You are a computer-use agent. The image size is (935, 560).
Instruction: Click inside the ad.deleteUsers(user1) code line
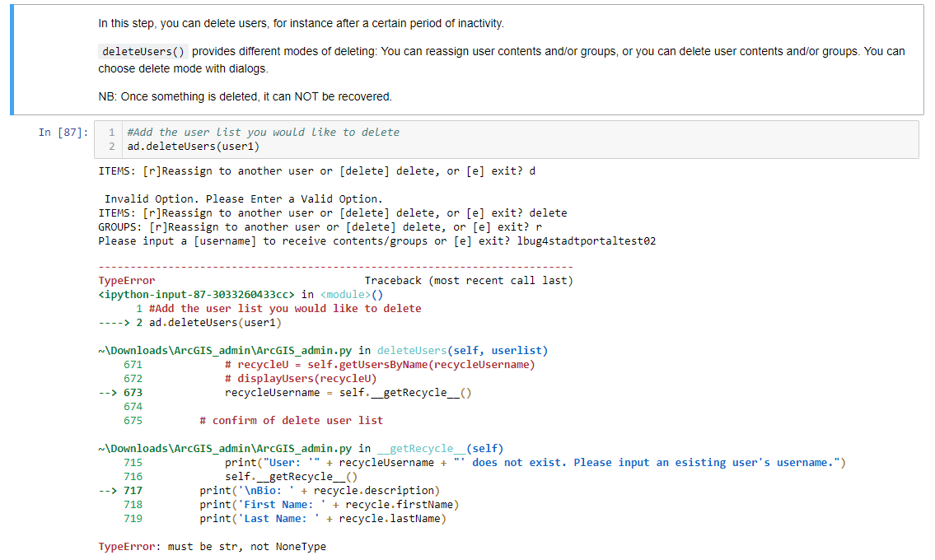tap(194, 147)
